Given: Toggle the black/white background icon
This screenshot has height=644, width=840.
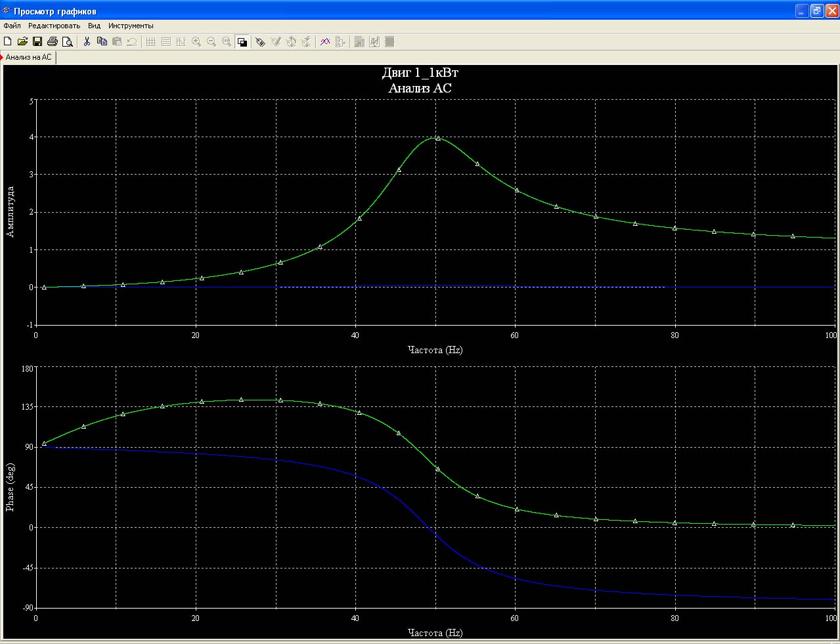Looking at the screenshot, I should click(242, 42).
